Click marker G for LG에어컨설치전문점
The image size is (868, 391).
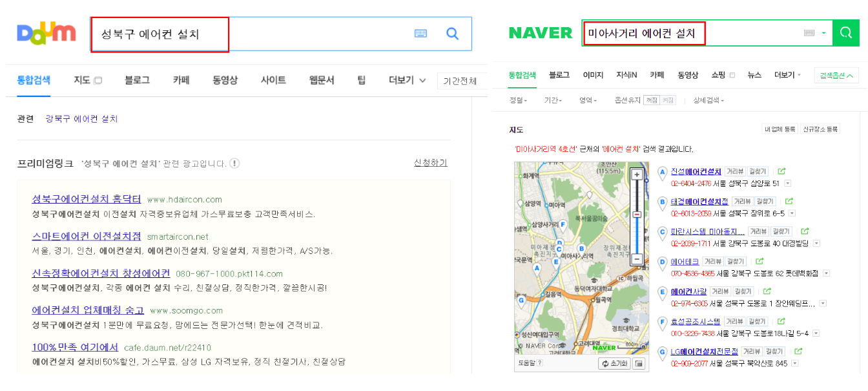(x=662, y=353)
